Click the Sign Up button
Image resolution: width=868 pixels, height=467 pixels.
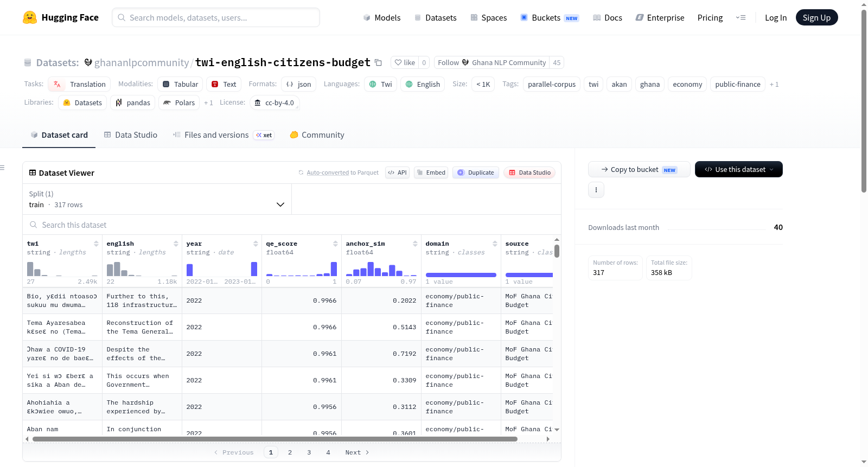coord(816,17)
